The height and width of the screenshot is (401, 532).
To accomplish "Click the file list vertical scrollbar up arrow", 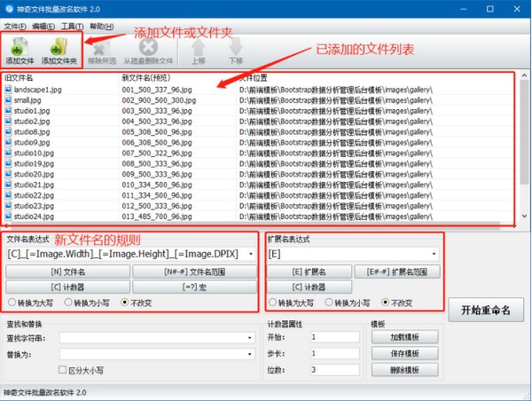I will 525,75.
